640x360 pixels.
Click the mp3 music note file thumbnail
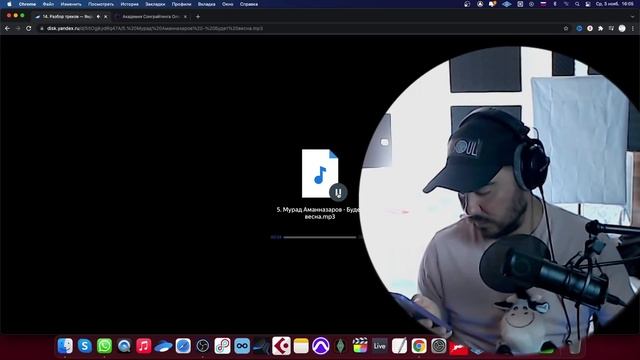[x=320, y=173]
